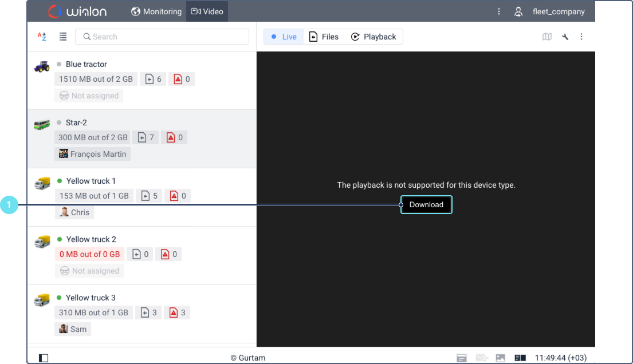
Task: Open the list view options icon
Action: click(63, 37)
